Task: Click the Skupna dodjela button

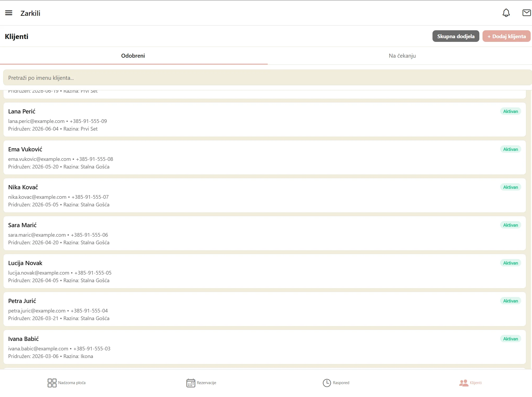Action: point(456,36)
